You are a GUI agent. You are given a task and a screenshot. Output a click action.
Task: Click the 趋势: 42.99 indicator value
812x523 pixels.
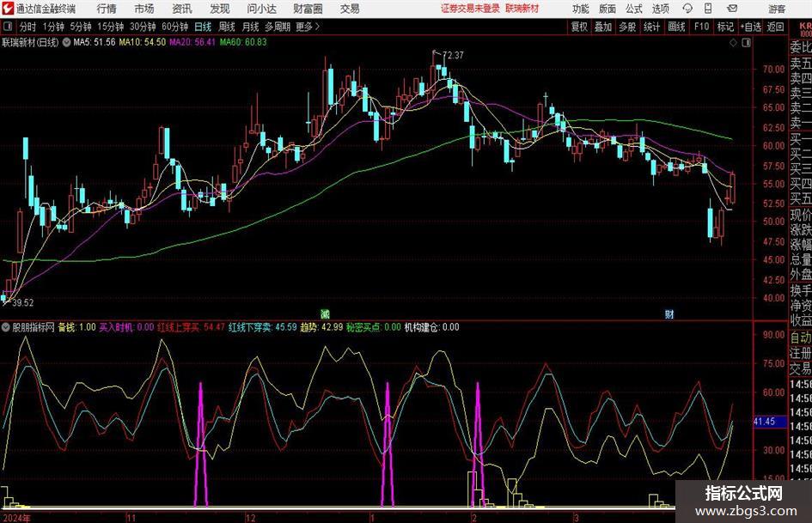(x=321, y=327)
